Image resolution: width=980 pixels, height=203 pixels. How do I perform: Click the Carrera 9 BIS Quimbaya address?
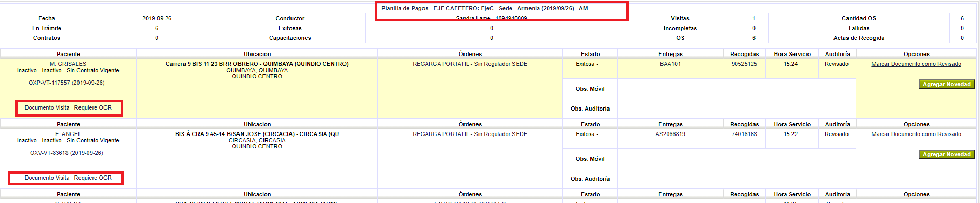[x=257, y=64]
